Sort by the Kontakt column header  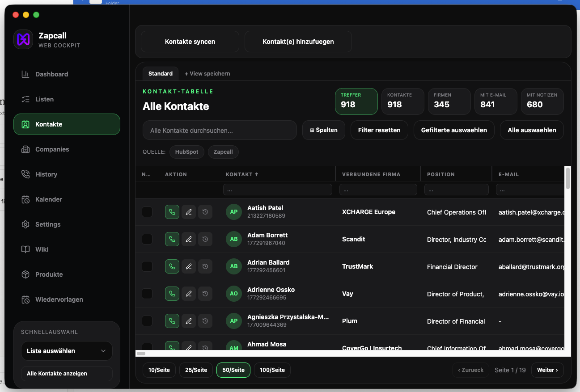pos(242,174)
